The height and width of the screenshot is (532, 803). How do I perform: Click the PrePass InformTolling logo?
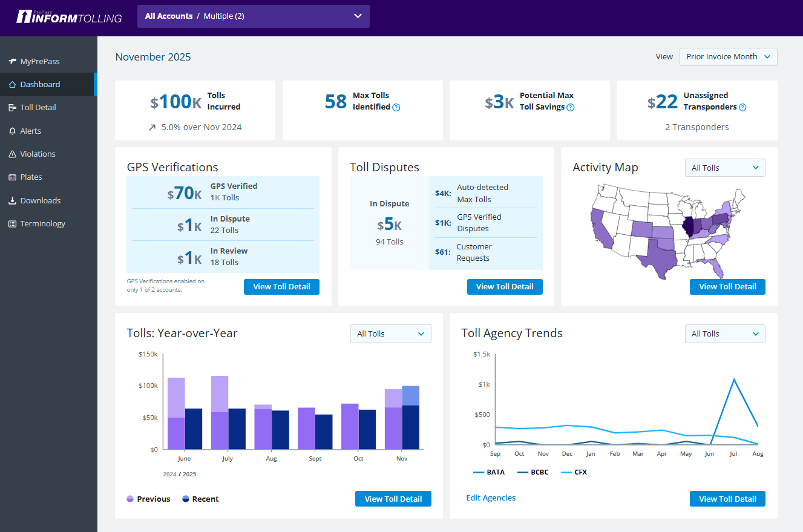(68, 17)
